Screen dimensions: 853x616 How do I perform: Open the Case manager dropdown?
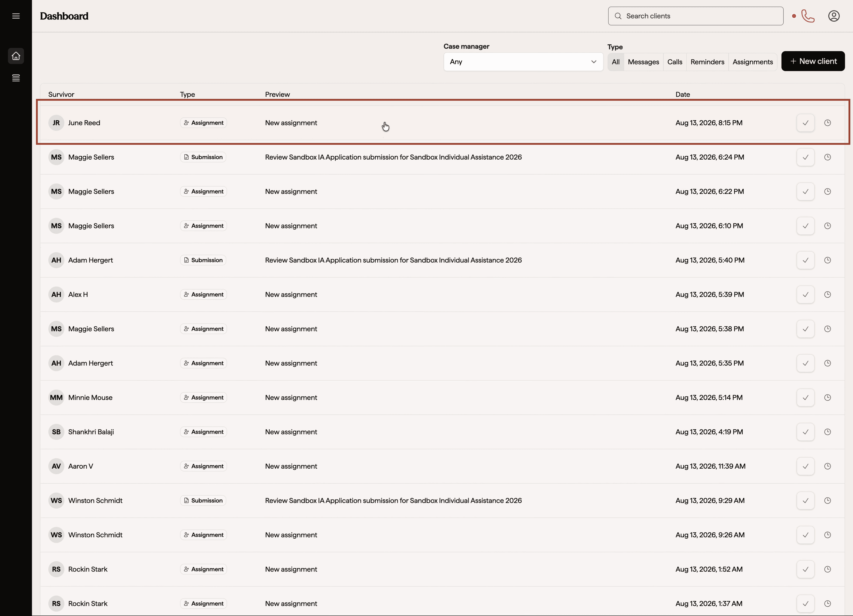(x=523, y=62)
